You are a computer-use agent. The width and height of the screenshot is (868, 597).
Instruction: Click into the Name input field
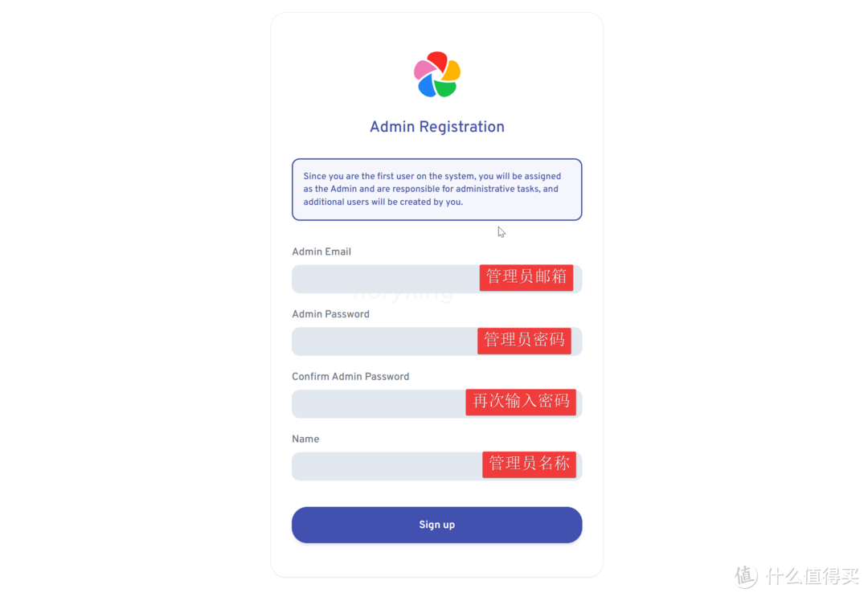pos(386,466)
